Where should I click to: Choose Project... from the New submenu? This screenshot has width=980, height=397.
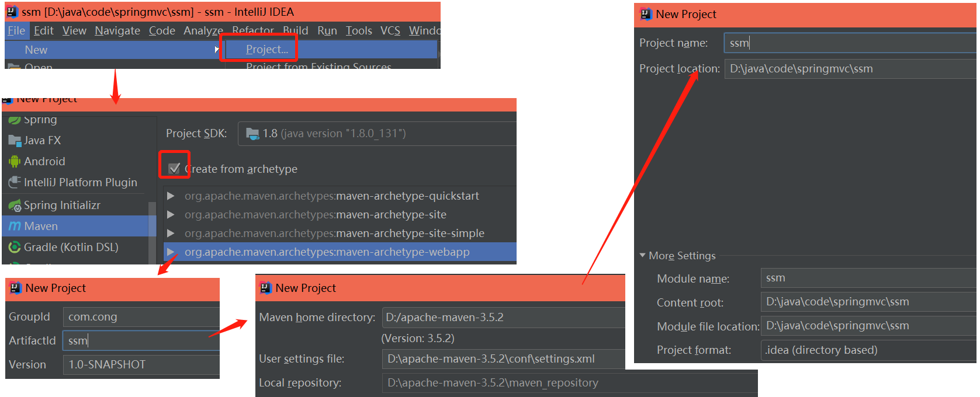pyautogui.click(x=267, y=50)
